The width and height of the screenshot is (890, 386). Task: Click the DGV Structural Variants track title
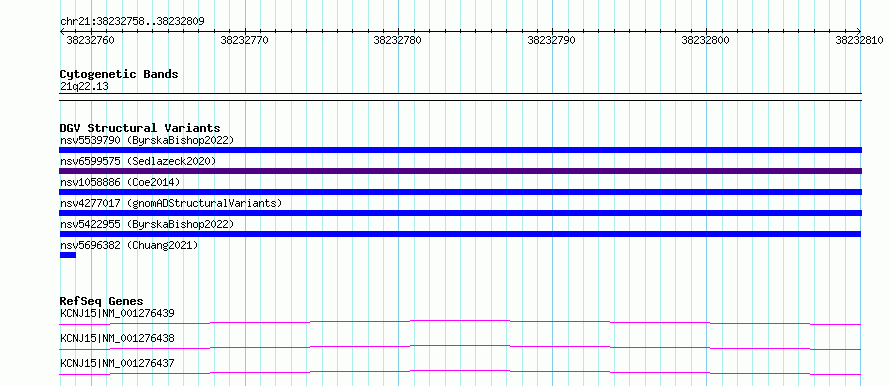click(x=140, y=128)
